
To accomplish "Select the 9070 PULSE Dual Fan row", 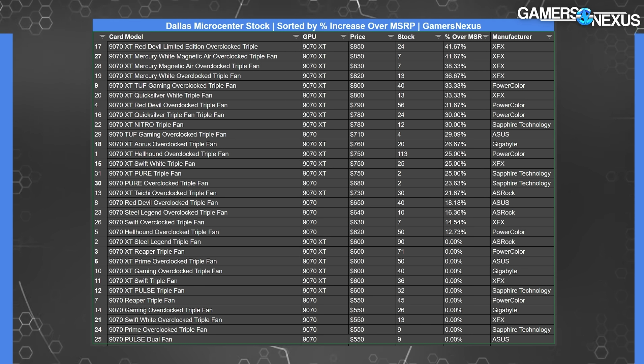I will click(x=324, y=339).
